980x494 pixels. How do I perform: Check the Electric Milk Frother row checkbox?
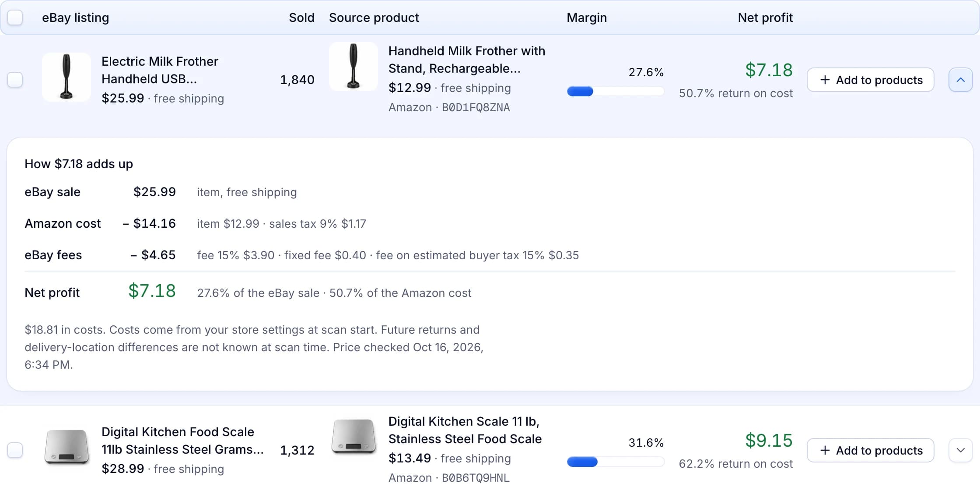(15, 80)
